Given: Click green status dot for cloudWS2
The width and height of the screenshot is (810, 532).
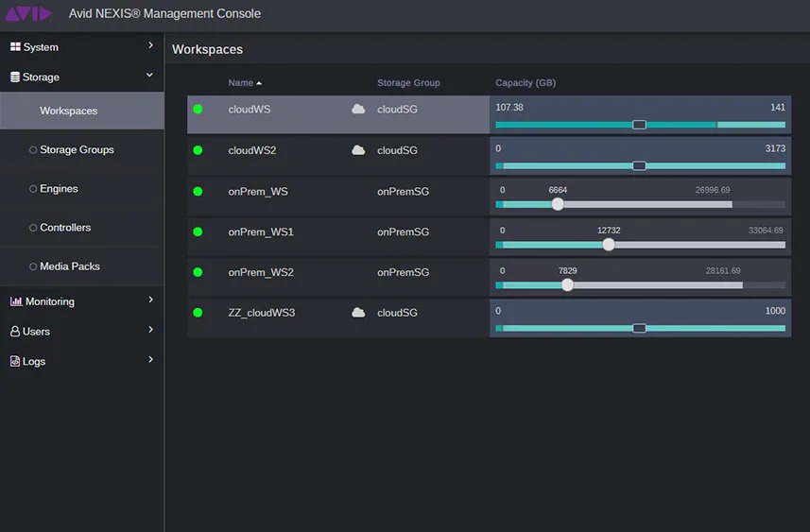Looking at the screenshot, I should click(198, 150).
